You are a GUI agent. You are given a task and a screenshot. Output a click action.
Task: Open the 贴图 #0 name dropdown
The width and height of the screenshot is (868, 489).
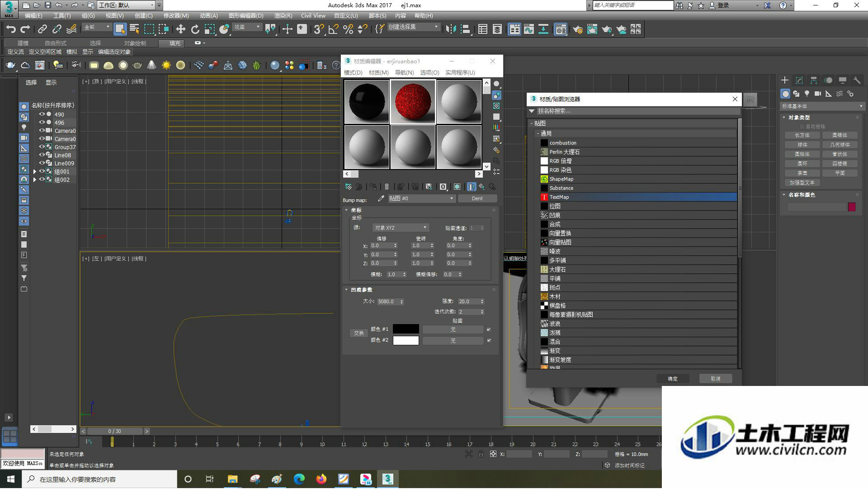(x=421, y=198)
